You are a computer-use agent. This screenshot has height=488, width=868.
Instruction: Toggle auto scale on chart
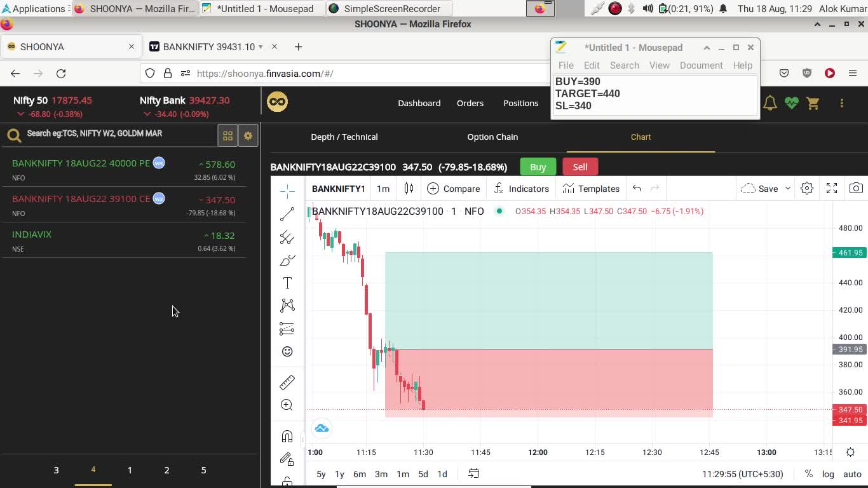852,474
